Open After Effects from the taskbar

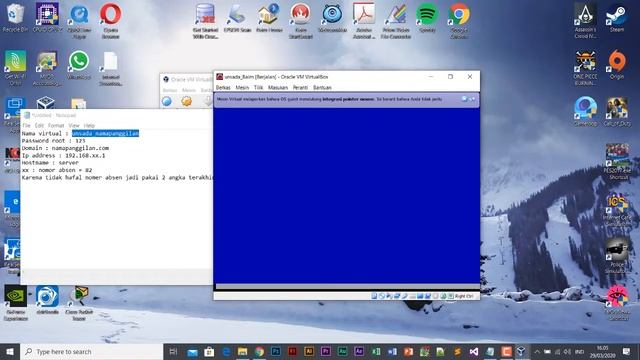[x=359, y=351]
